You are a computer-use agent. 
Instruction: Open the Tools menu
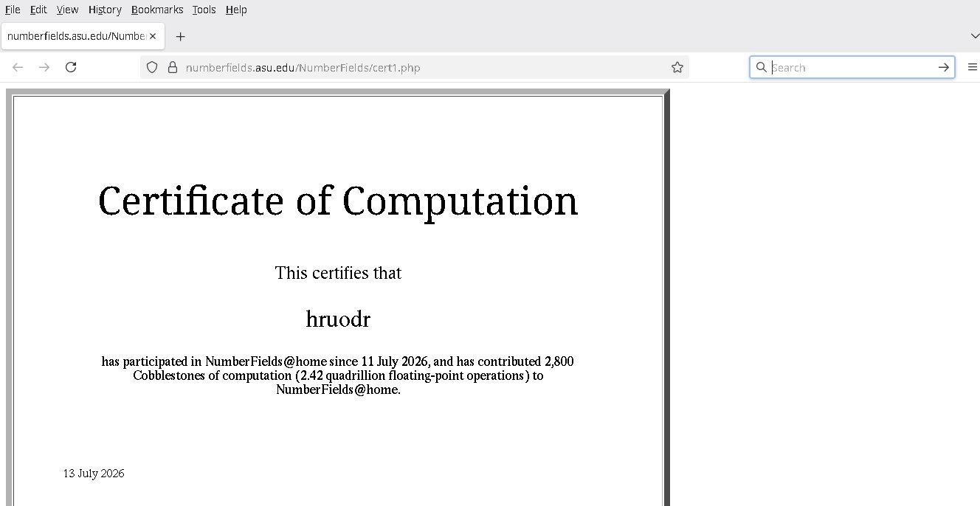coord(204,10)
